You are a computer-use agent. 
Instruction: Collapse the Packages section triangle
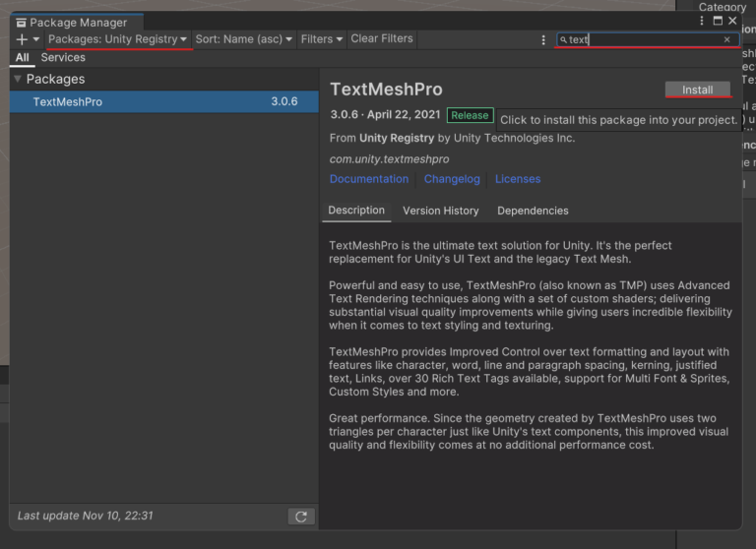(18, 79)
